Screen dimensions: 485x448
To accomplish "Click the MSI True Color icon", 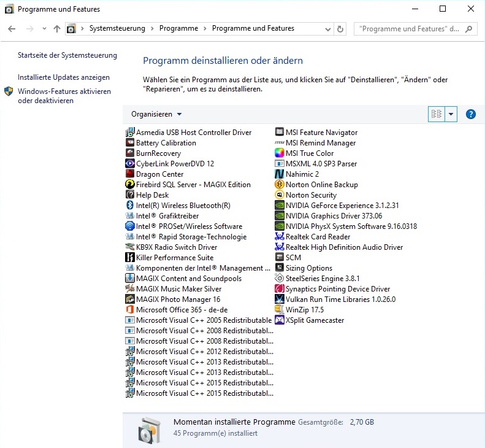I will tap(280, 153).
